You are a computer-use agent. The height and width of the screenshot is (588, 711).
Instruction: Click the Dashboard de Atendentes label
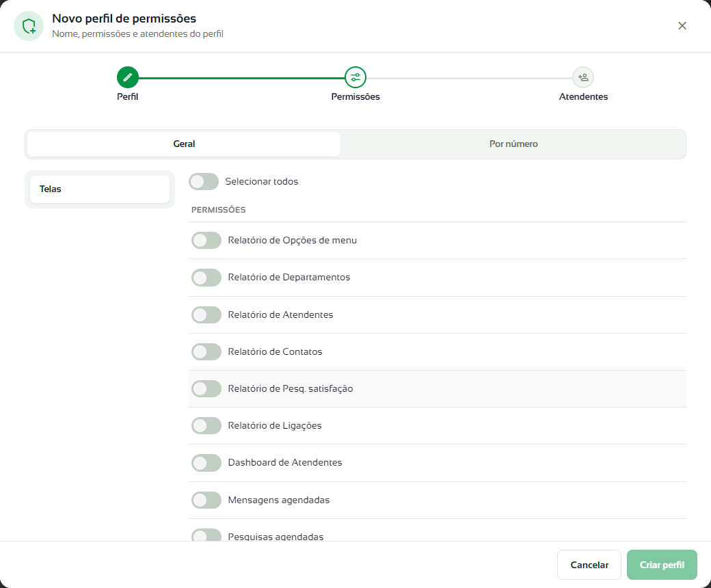tap(285, 462)
